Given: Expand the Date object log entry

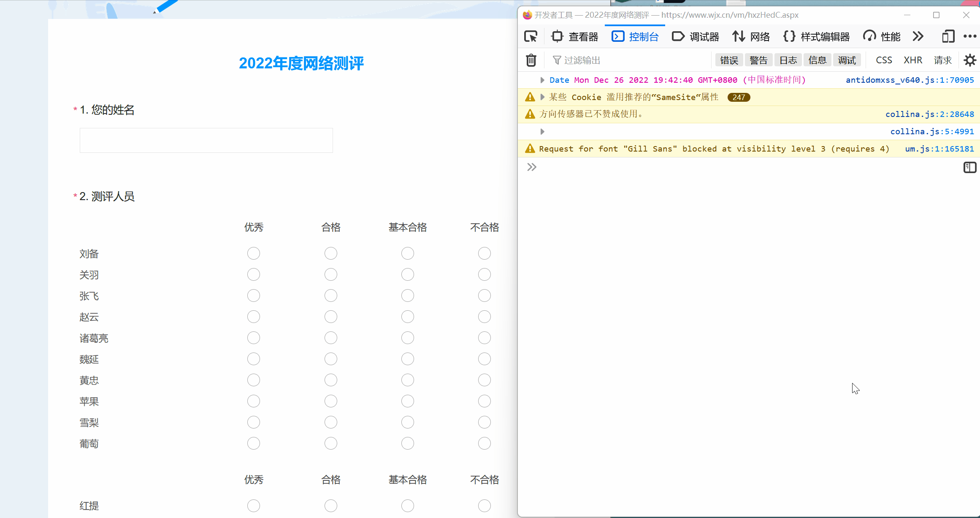Looking at the screenshot, I should 542,80.
